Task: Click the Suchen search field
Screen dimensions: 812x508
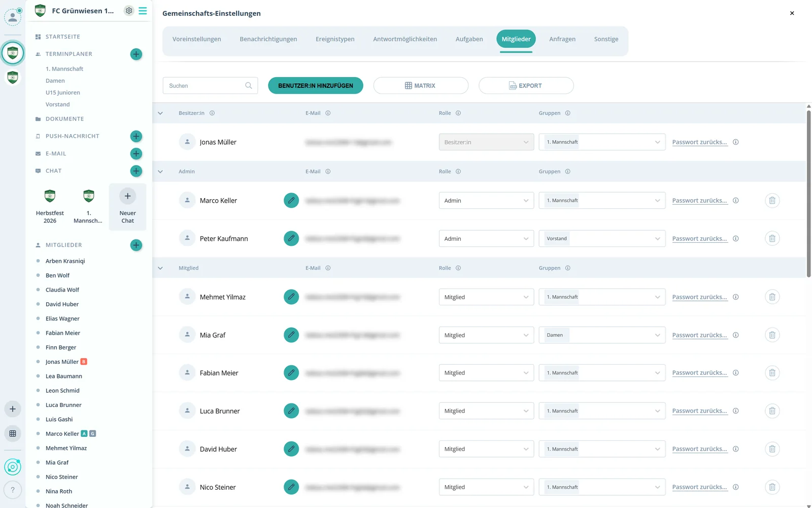Action: [x=210, y=86]
